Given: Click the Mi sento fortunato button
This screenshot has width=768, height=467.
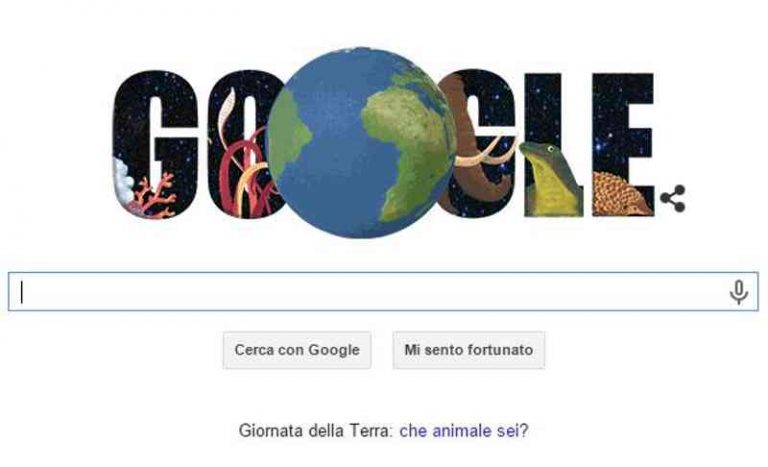Looking at the screenshot, I should (x=469, y=350).
